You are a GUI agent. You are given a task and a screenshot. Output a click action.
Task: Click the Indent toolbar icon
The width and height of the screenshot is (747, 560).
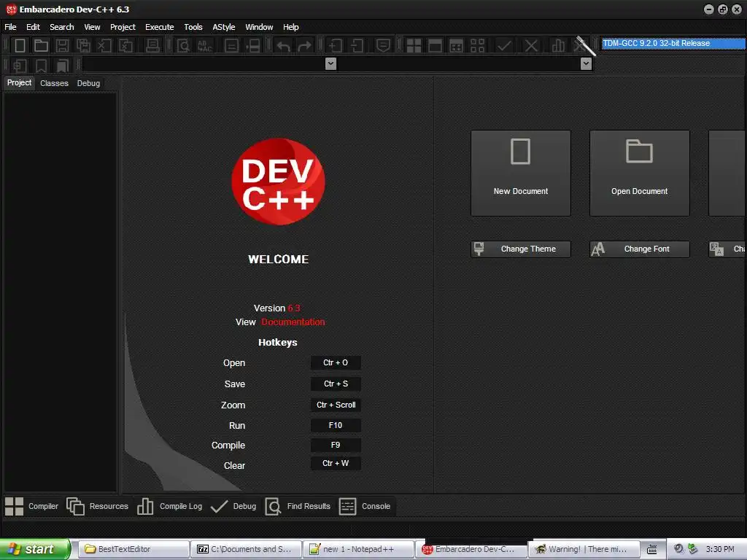[336, 46]
